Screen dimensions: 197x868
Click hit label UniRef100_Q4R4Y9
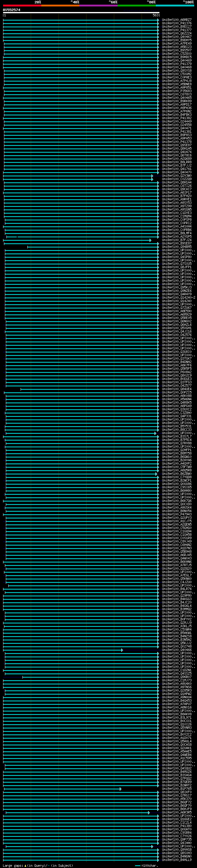(176, 294)
